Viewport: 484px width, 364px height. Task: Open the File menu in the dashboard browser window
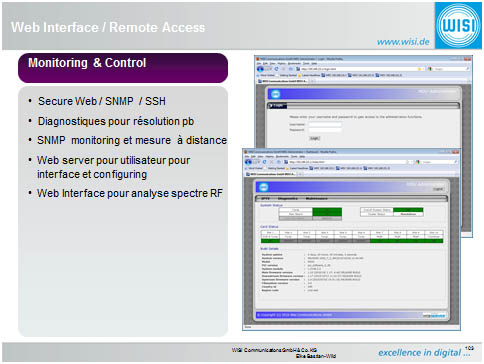(247, 156)
